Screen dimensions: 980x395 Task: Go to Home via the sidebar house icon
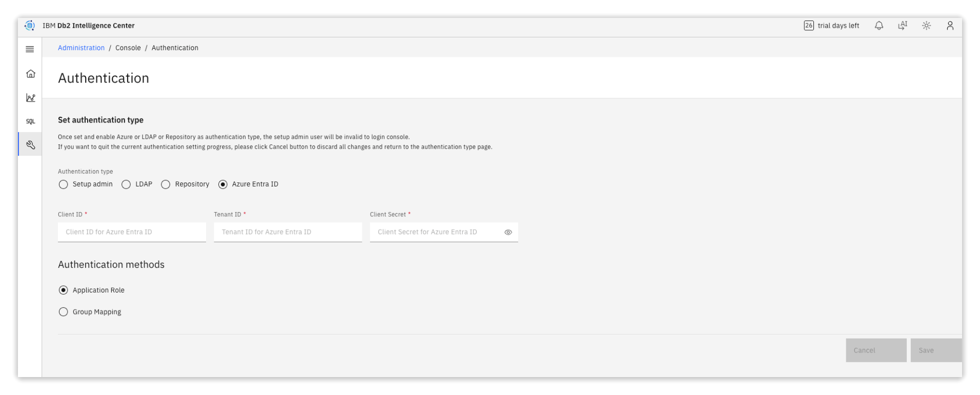pyautogui.click(x=30, y=74)
